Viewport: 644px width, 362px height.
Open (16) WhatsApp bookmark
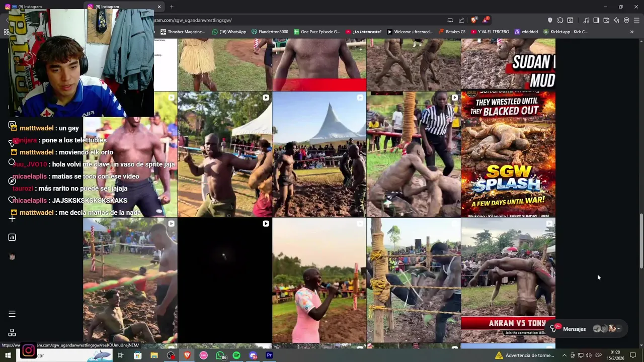tap(229, 32)
